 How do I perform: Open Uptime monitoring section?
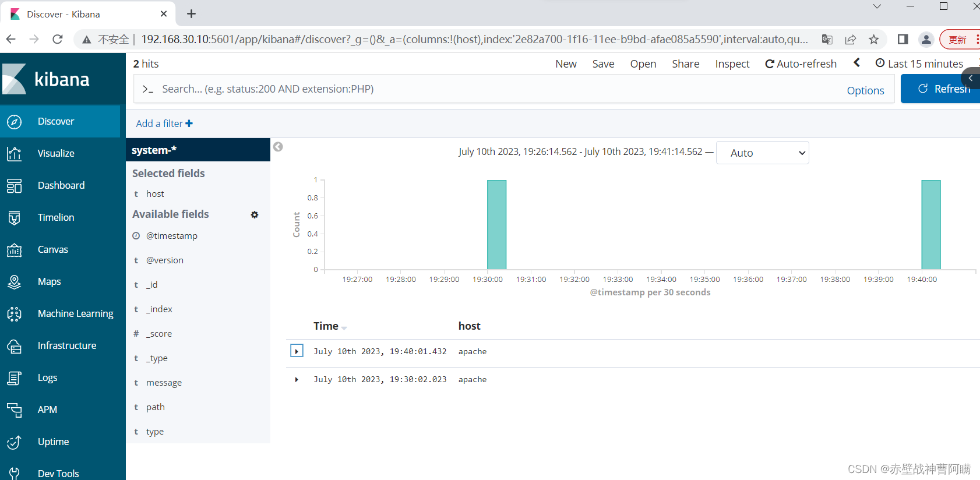pyautogui.click(x=53, y=442)
